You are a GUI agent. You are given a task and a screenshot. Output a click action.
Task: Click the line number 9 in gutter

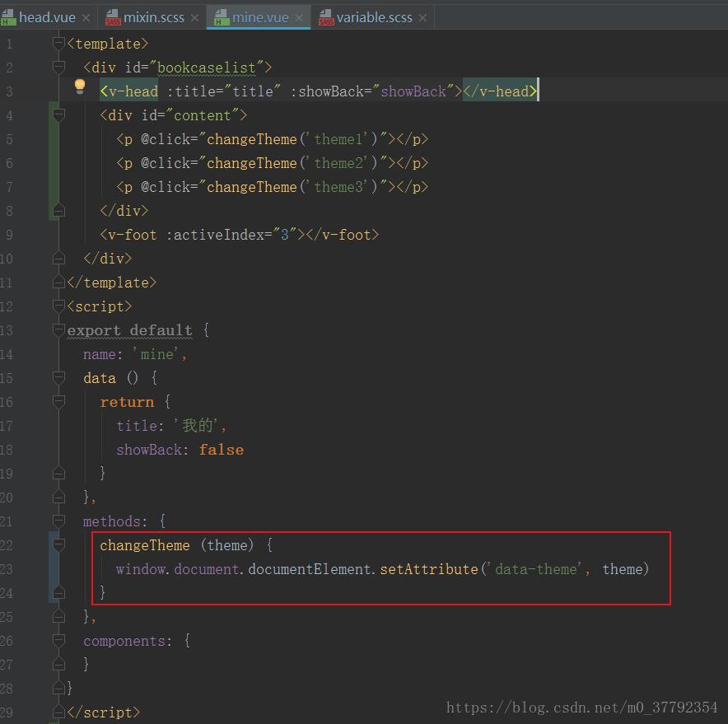9,235
